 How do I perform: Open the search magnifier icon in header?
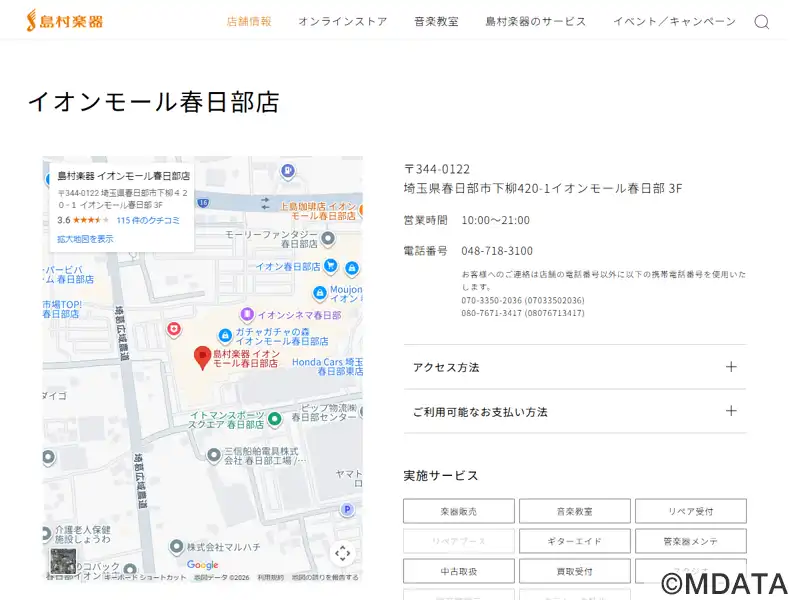coord(761,22)
